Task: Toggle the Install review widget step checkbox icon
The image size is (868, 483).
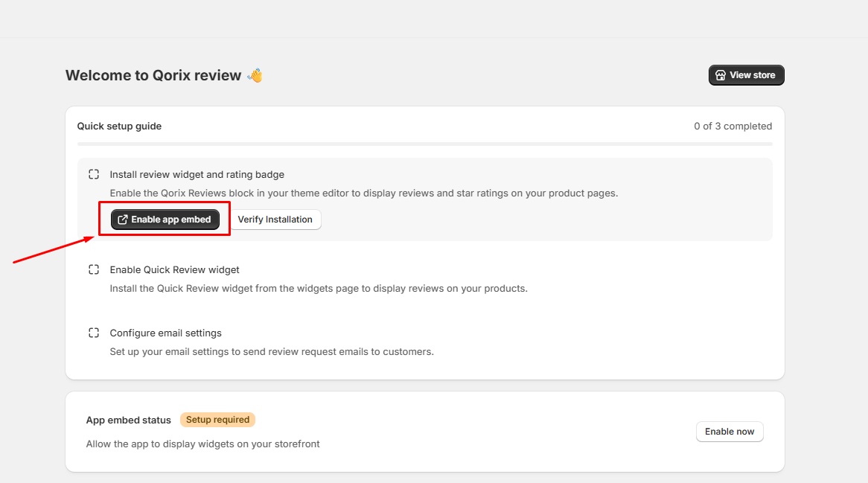Action: click(x=94, y=174)
